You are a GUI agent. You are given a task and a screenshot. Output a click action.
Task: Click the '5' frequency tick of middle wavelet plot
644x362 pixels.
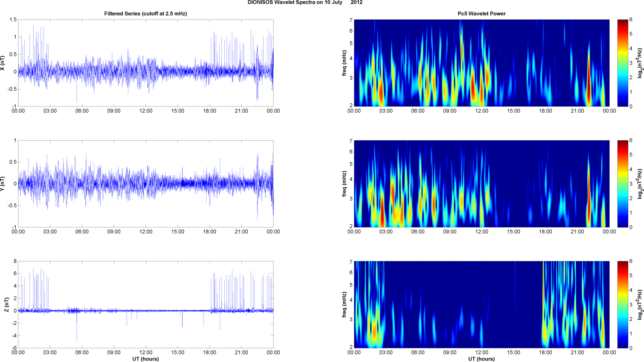[x=351, y=164]
